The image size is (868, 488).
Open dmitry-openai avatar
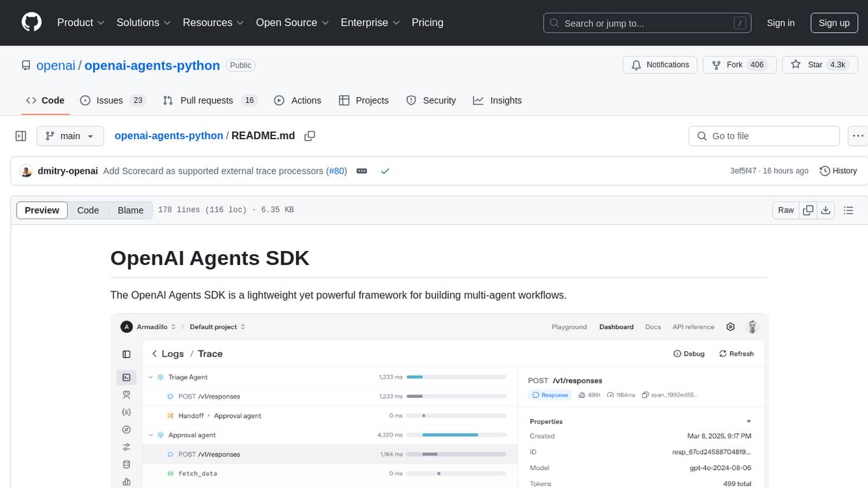[26, 171]
